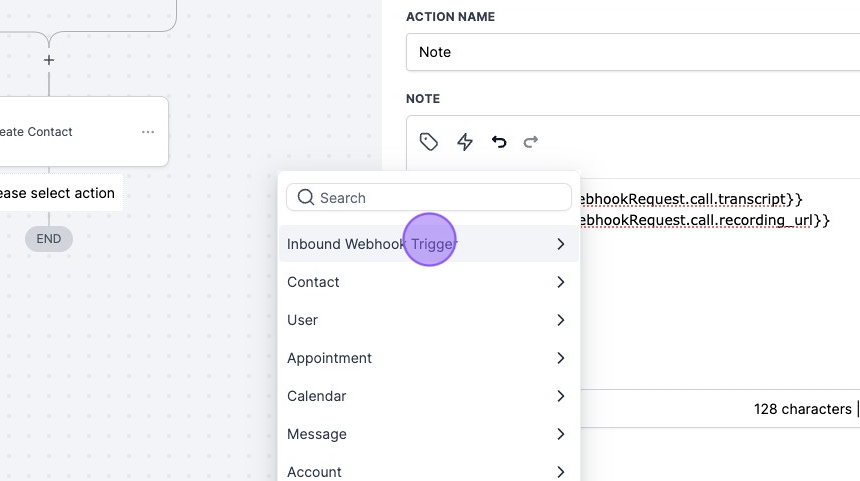Click the magnifier icon in the search box

(x=306, y=198)
